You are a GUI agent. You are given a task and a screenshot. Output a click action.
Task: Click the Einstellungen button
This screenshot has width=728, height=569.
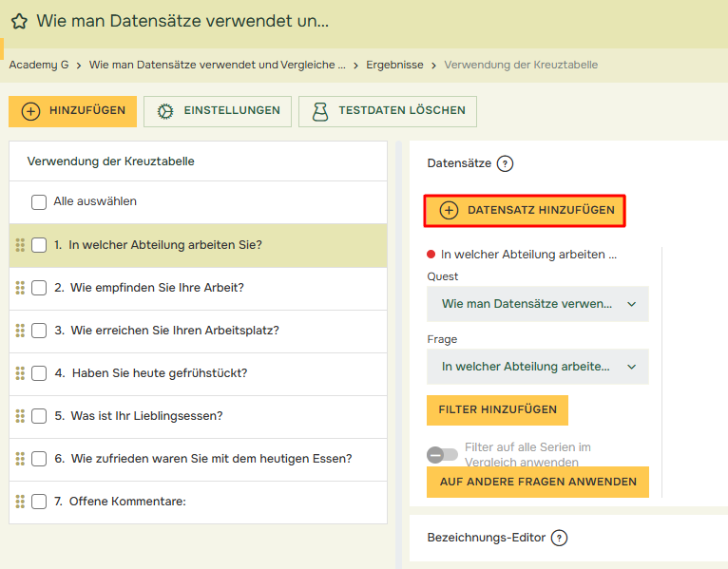pos(218,111)
